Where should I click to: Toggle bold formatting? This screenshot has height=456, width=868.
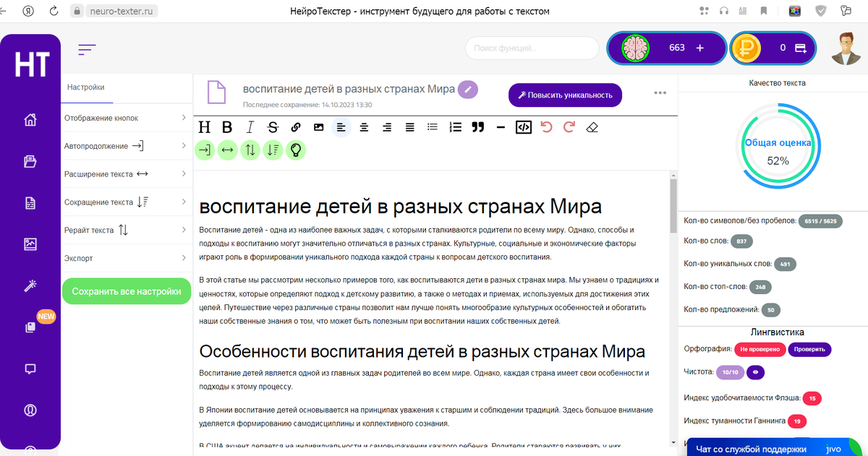click(227, 127)
